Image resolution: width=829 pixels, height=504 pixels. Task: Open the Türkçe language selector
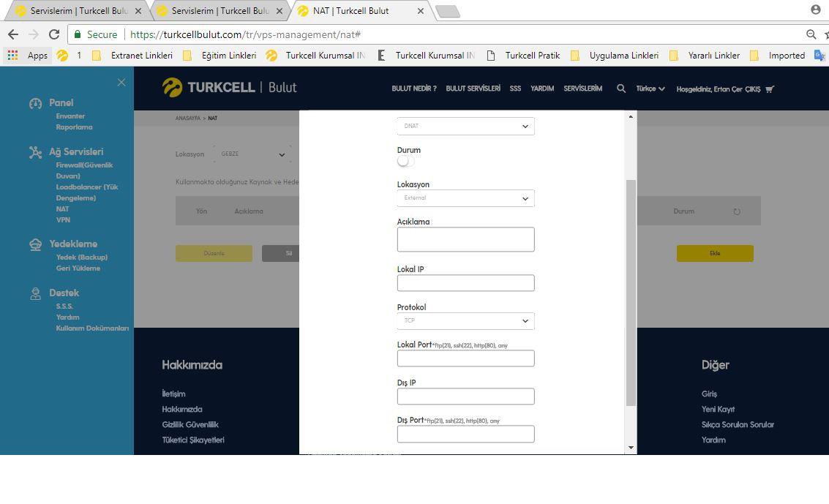tap(650, 89)
